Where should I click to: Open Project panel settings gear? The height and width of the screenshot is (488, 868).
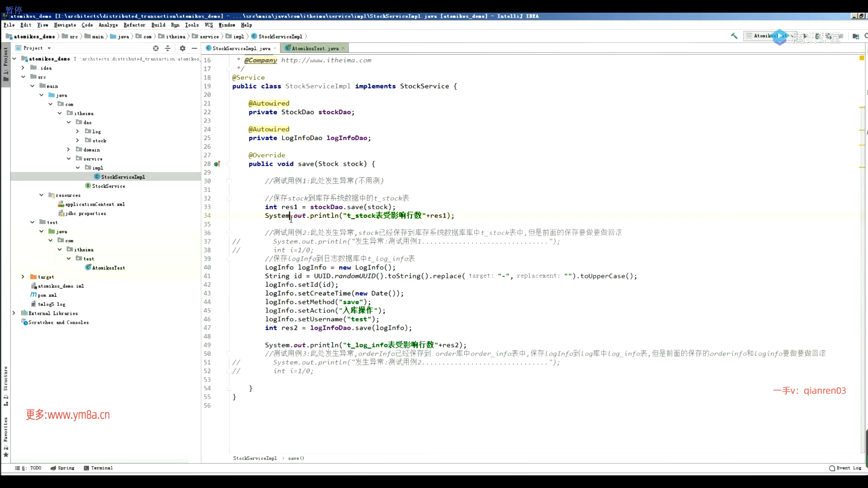[182, 48]
